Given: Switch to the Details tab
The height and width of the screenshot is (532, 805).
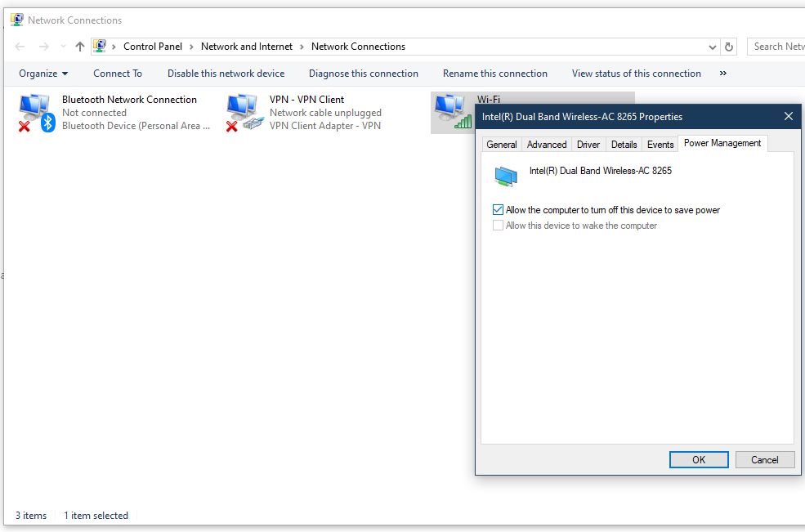Looking at the screenshot, I should 624,145.
